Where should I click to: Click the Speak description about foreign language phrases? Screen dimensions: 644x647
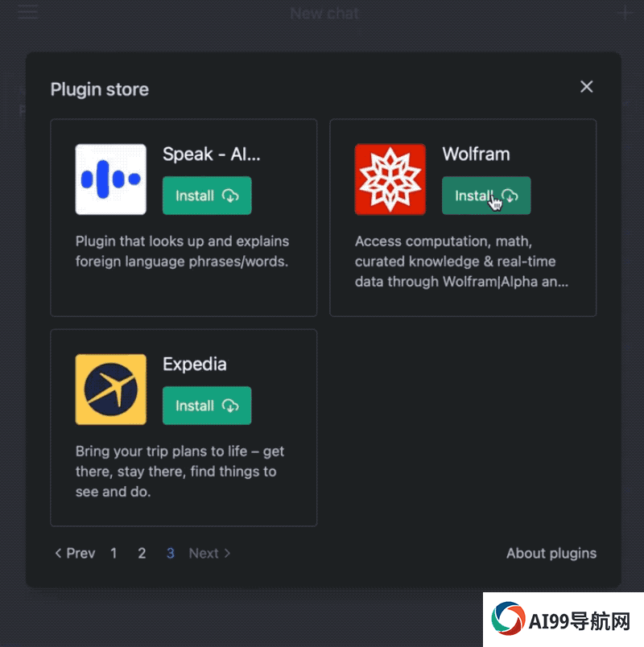coord(182,251)
